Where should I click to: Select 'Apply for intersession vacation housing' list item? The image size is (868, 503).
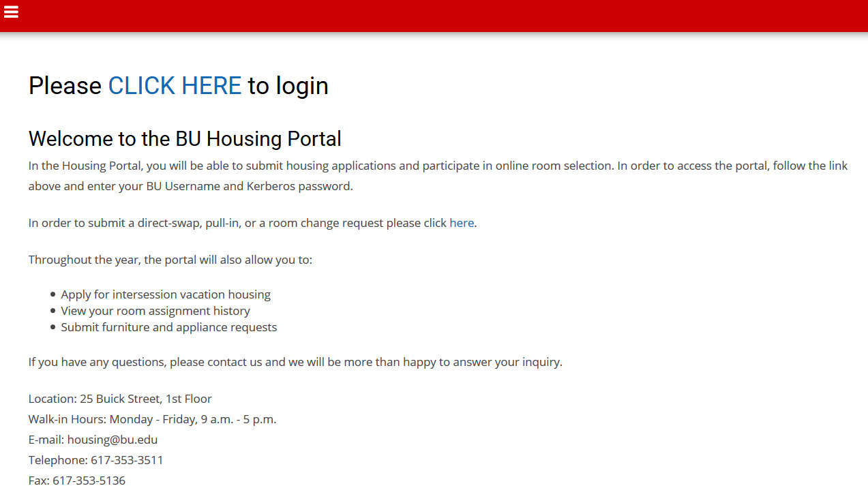166,294
